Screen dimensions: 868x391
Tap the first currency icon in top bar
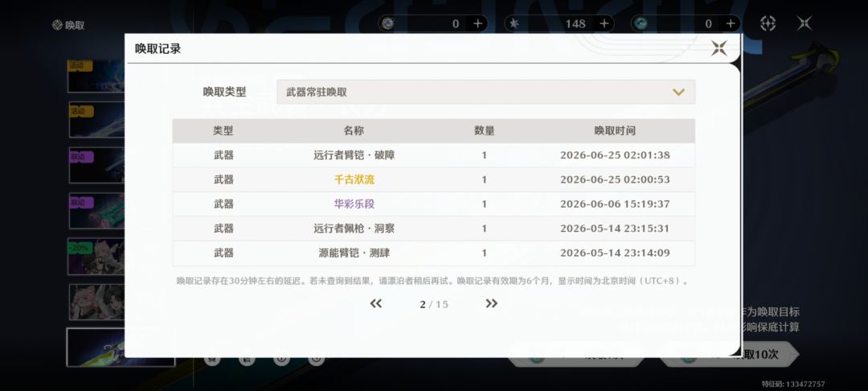[388, 23]
